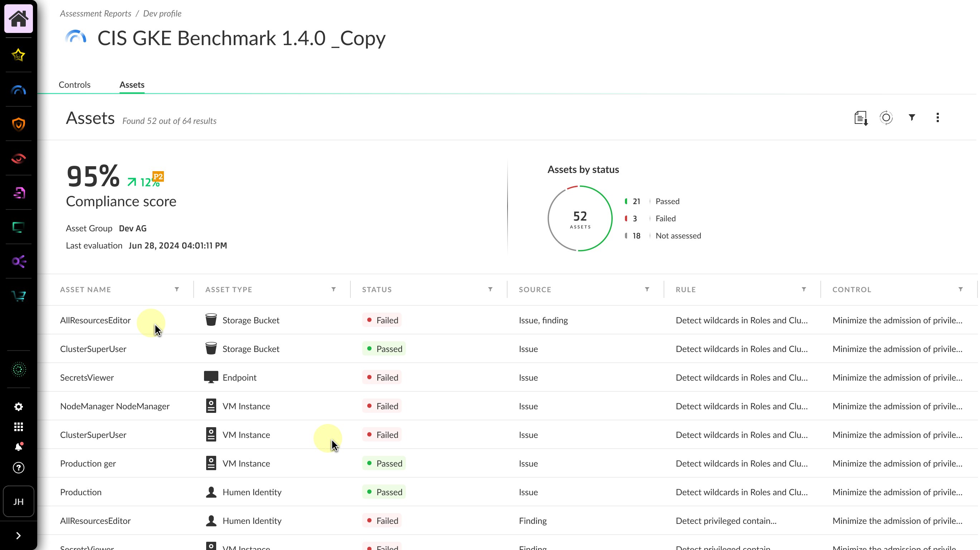The height and width of the screenshot is (550, 980).
Task: Open the Assets filter funnel icon
Action: pyautogui.click(x=912, y=117)
